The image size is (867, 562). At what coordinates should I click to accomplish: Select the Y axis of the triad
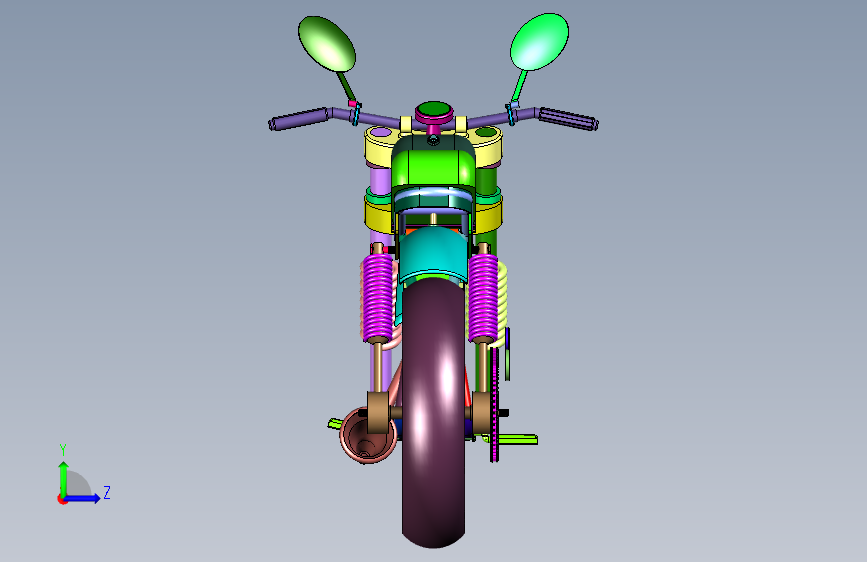coord(63,478)
